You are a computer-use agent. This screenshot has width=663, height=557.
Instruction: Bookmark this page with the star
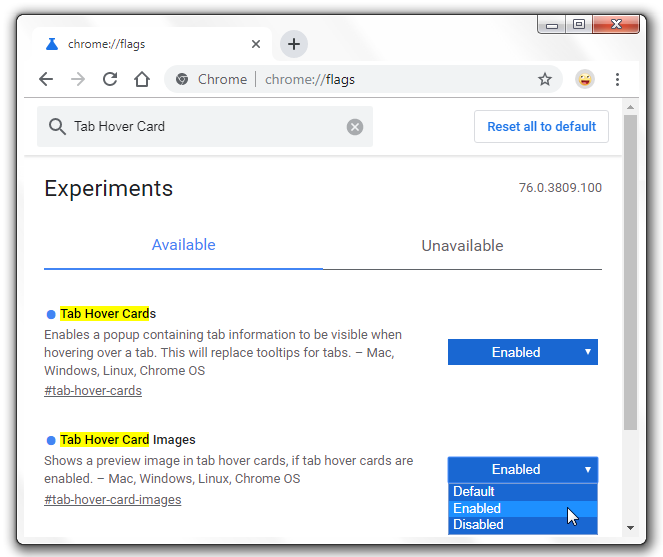point(545,79)
